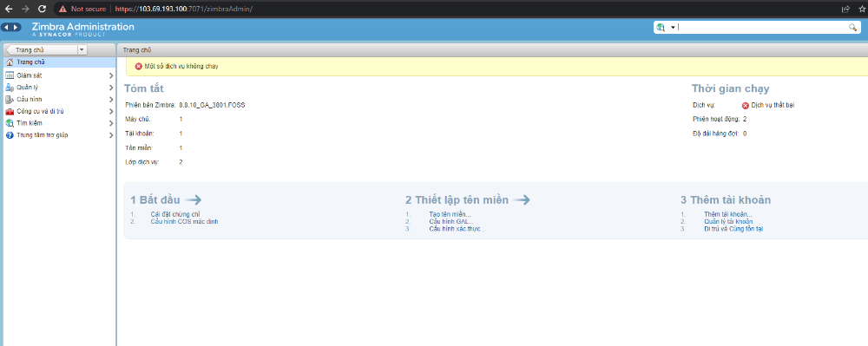
Task: Click Zimbra version 8.8.10_GA_3801.FOSS text
Action: (212, 104)
